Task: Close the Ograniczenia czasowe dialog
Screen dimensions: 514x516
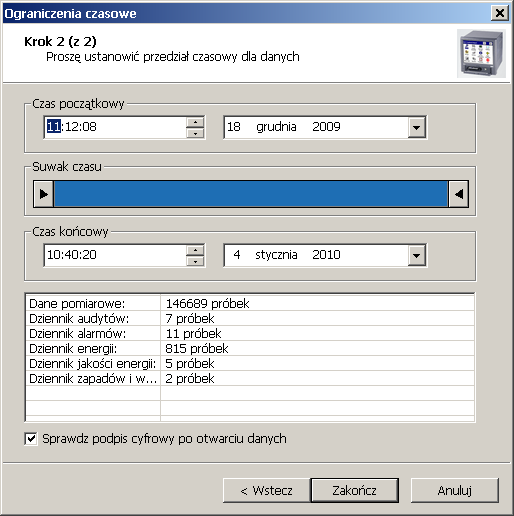Action: coord(500,13)
